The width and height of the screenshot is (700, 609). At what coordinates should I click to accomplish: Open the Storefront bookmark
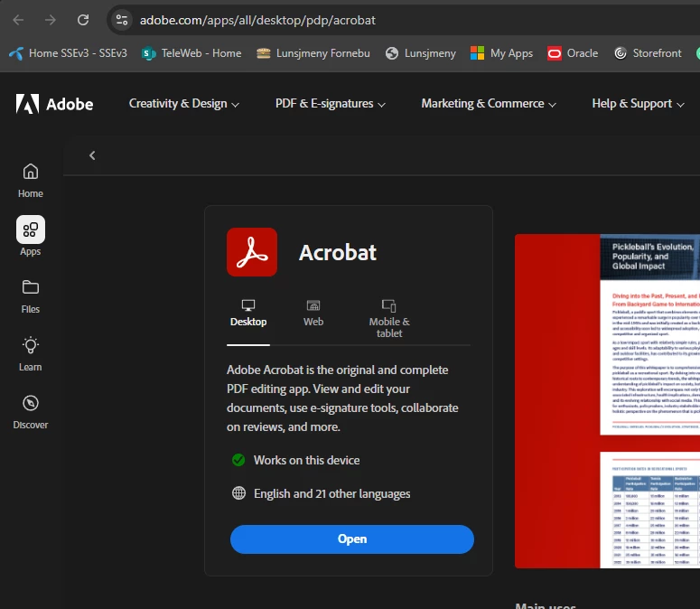pos(648,53)
